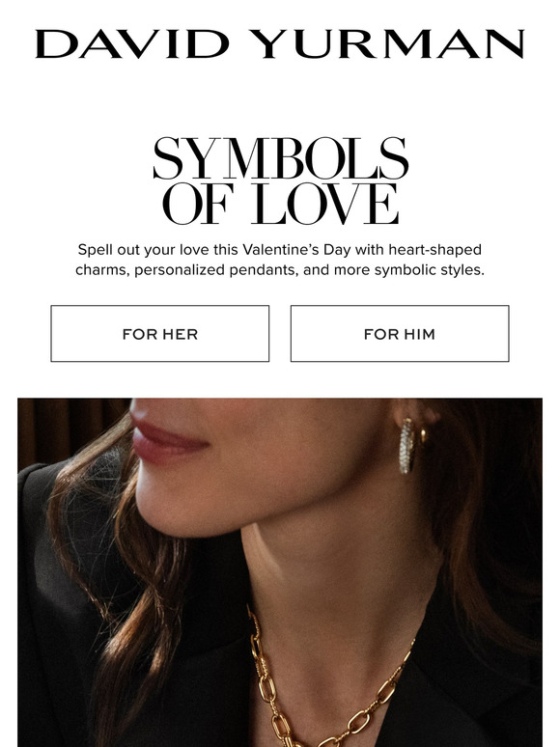Click the David Yurman logo header
This screenshot has width=560, height=747.
click(280, 43)
